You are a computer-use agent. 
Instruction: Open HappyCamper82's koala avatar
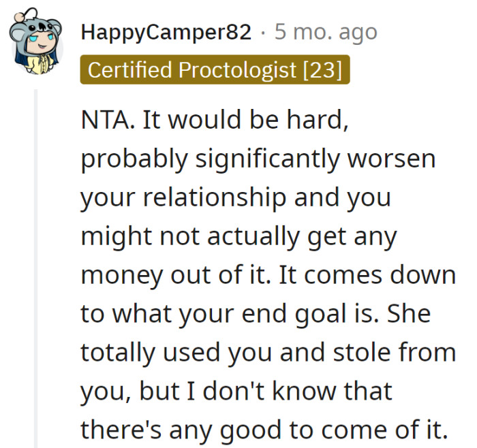(36, 42)
